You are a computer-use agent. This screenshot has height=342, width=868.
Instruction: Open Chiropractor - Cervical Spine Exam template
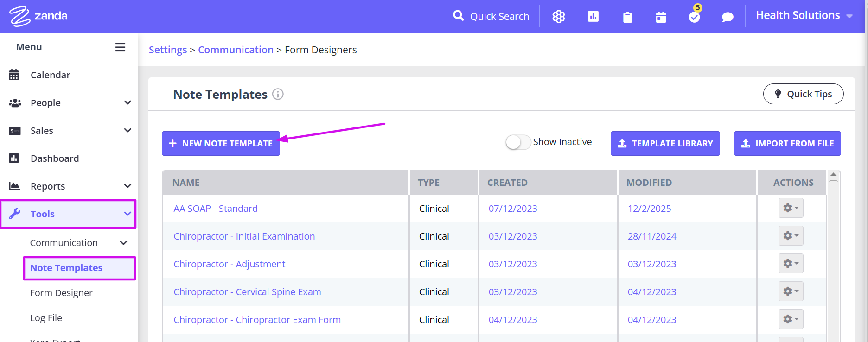coord(247,292)
